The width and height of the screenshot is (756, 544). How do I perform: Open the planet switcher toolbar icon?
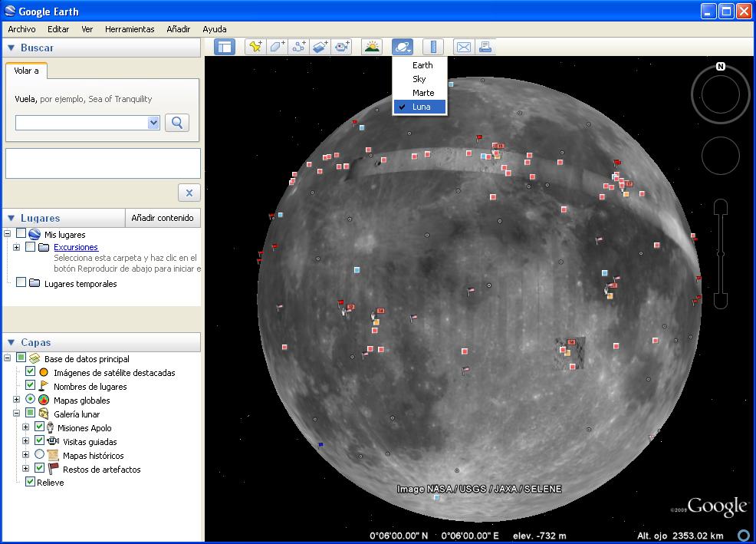tap(403, 47)
